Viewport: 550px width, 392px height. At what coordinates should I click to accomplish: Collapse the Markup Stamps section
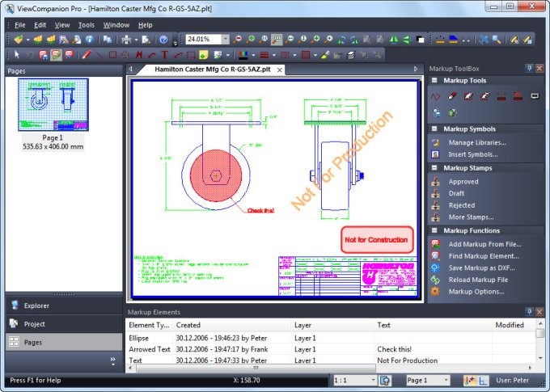(x=434, y=167)
